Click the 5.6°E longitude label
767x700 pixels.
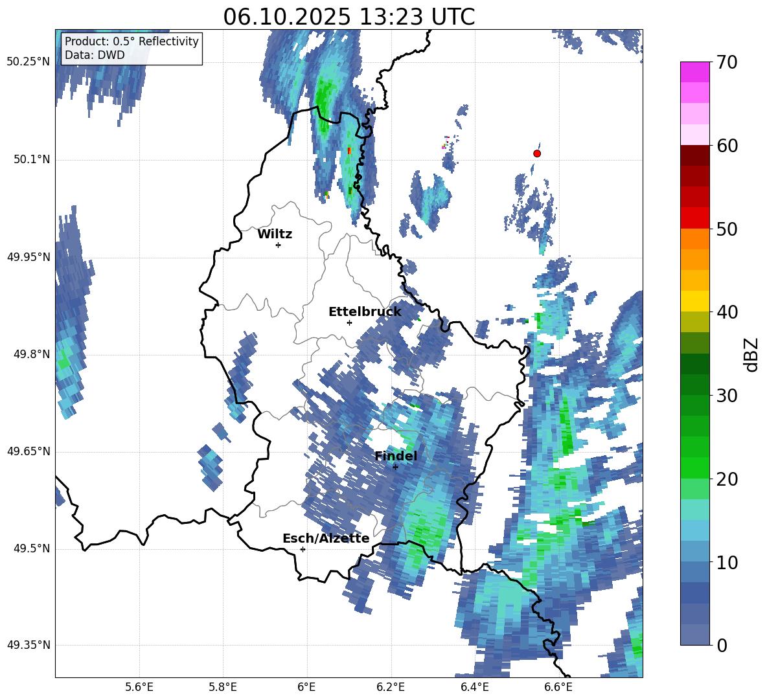[x=139, y=687]
